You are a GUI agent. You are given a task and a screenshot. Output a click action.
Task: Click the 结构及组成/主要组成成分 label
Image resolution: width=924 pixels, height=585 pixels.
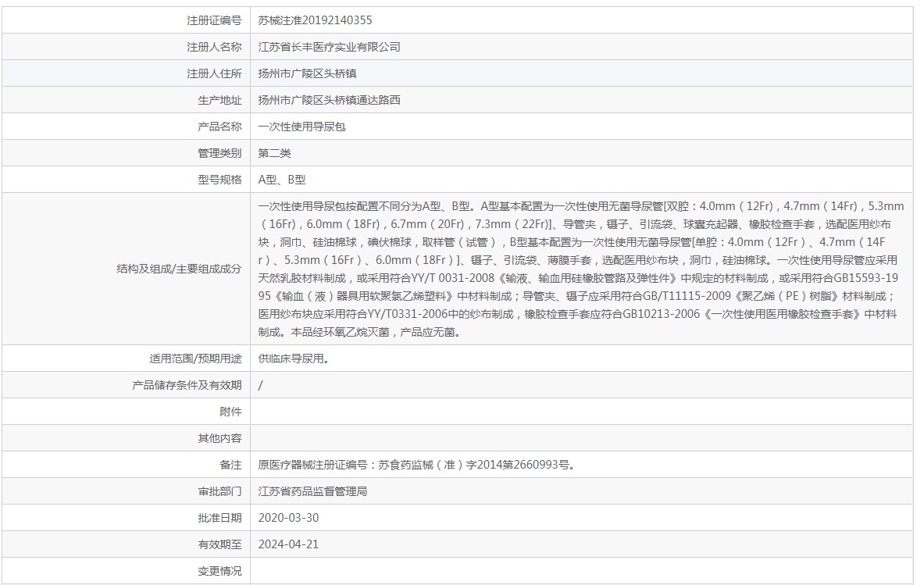coord(179,269)
